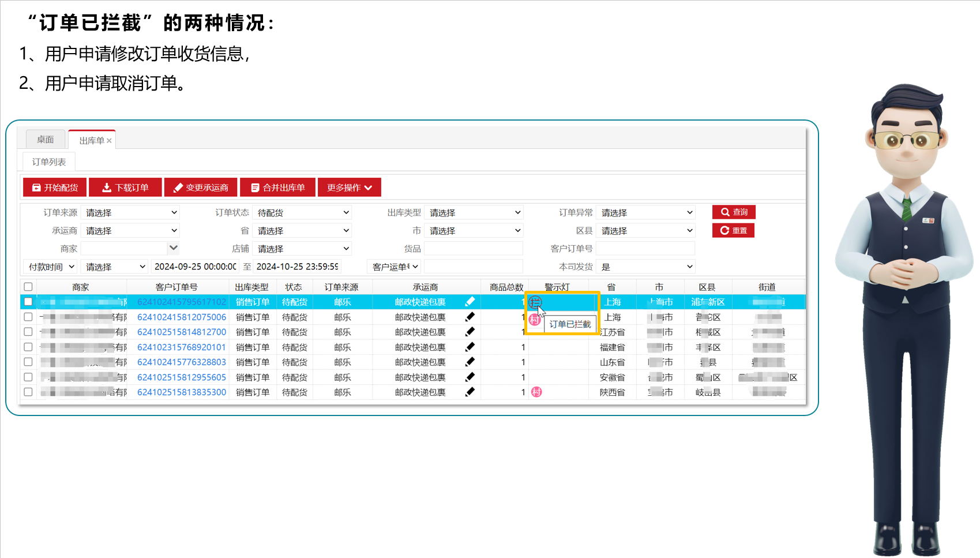Click the 客户订单号 column header
This screenshot has width=980, height=558.
coord(177,287)
